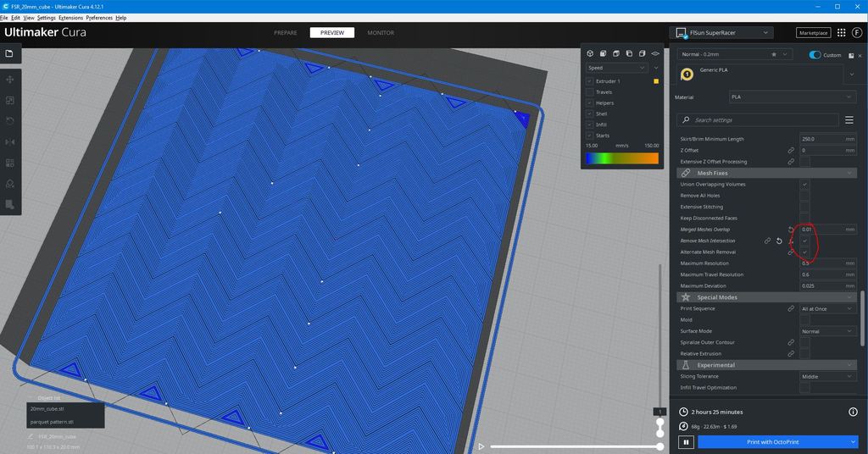Switch to front view camera icon
The height and width of the screenshot is (454, 868).
[603, 53]
